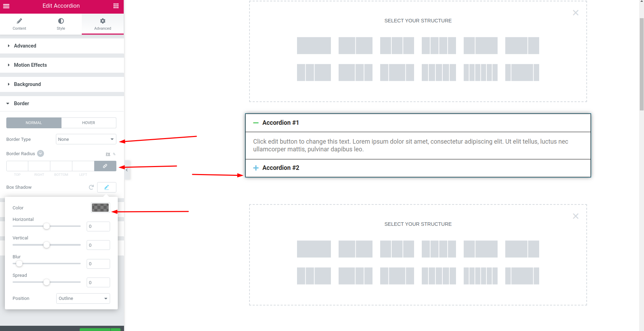Image resolution: width=644 pixels, height=331 pixels.
Task: Click the page vertical scrollbar thumb
Action: [641, 64]
